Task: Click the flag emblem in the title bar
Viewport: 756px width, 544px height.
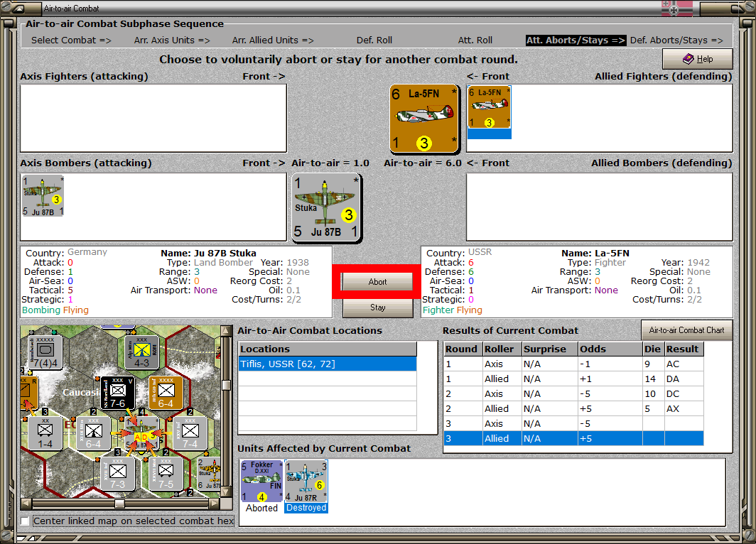Action: (x=677, y=9)
